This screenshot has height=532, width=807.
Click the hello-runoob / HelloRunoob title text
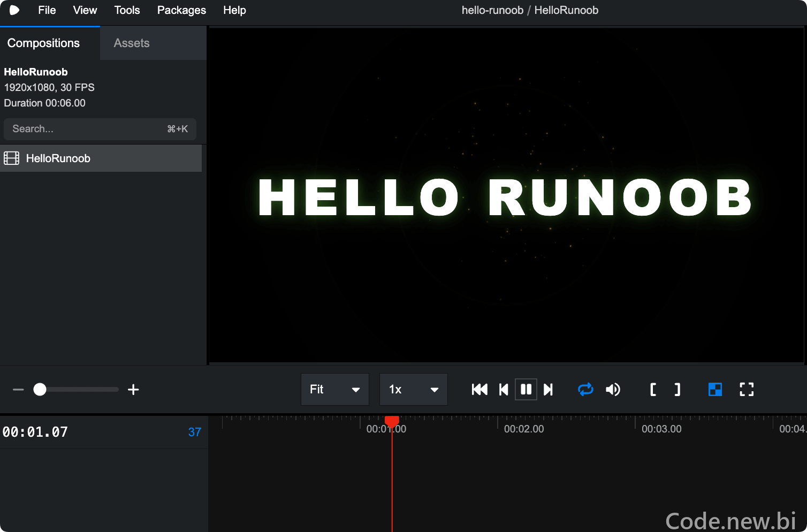[530, 10]
